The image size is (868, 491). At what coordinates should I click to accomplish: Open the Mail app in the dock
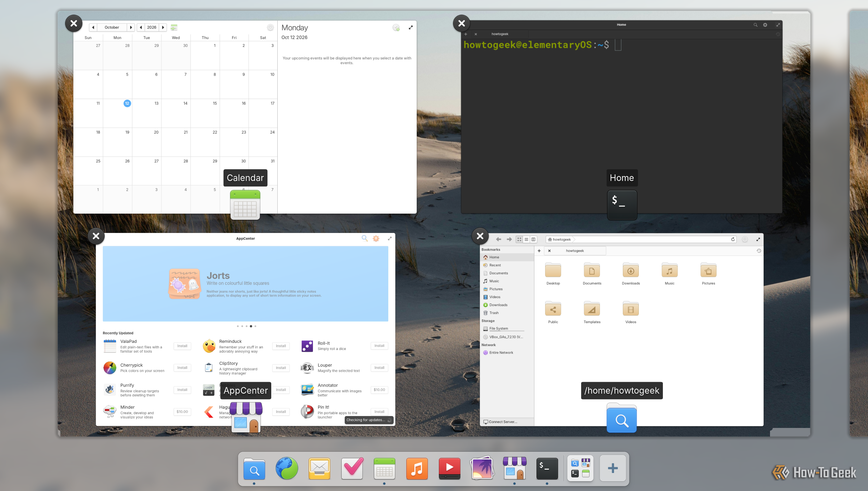(319, 468)
